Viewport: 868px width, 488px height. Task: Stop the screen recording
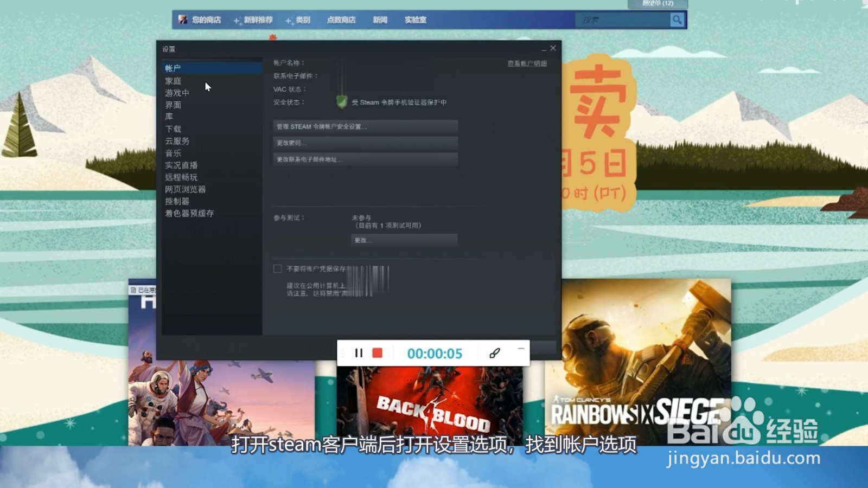point(378,353)
